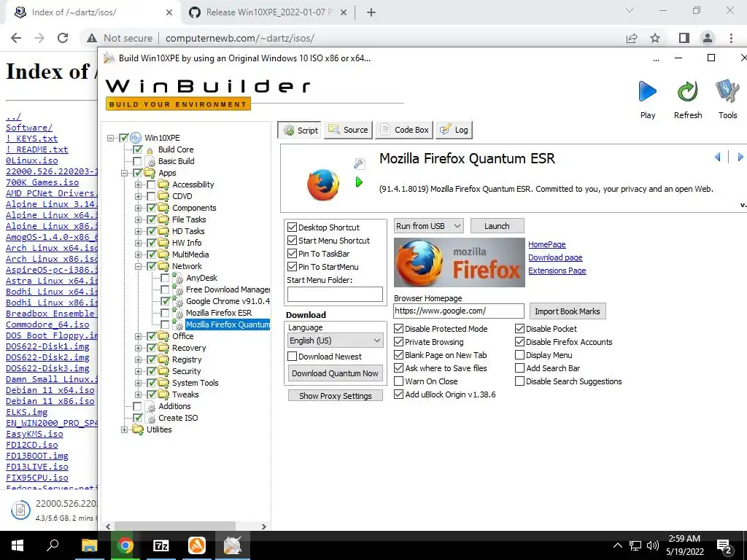The image size is (747, 560).
Task: Expand the Components tree folder
Action: click(138, 208)
